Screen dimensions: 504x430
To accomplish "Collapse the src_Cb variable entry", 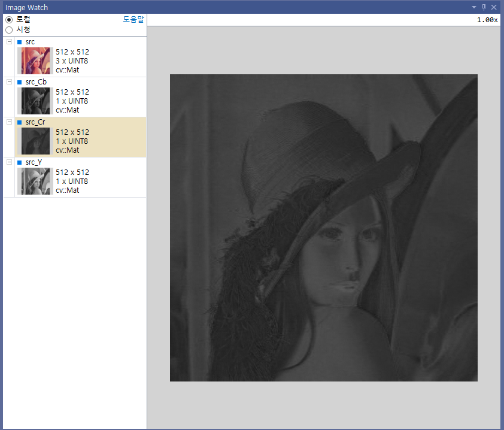I will pyautogui.click(x=10, y=81).
